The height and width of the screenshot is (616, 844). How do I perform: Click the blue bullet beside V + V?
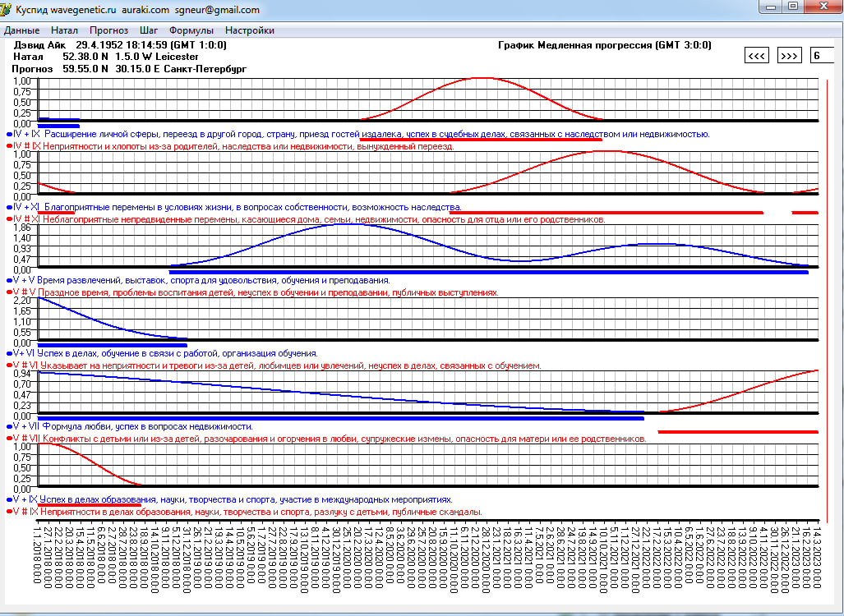(x=9, y=280)
